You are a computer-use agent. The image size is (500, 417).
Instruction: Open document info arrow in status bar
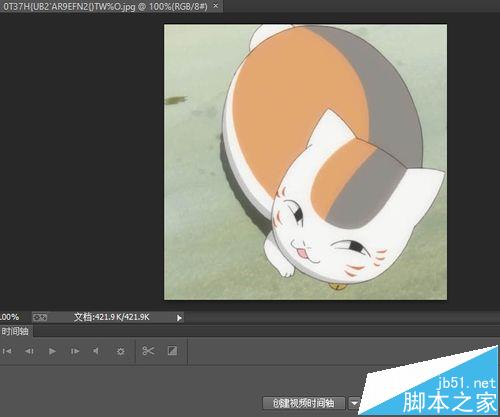click(179, 318)
